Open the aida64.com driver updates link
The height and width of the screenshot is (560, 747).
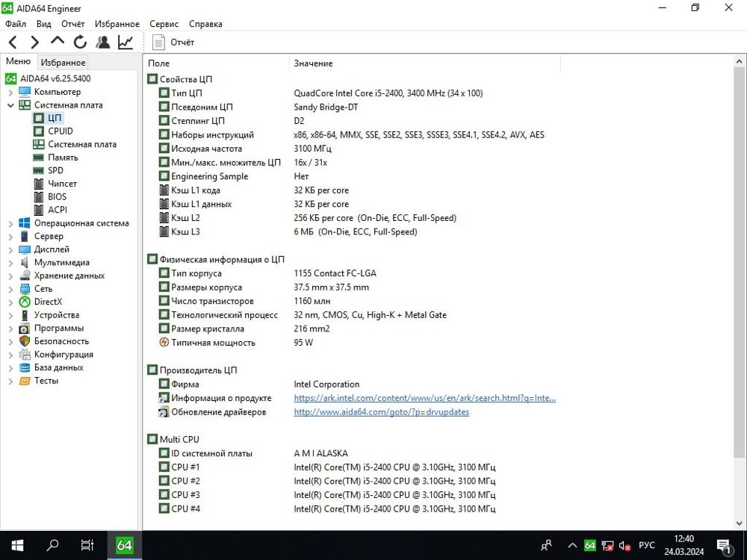(x=381, y=411)
